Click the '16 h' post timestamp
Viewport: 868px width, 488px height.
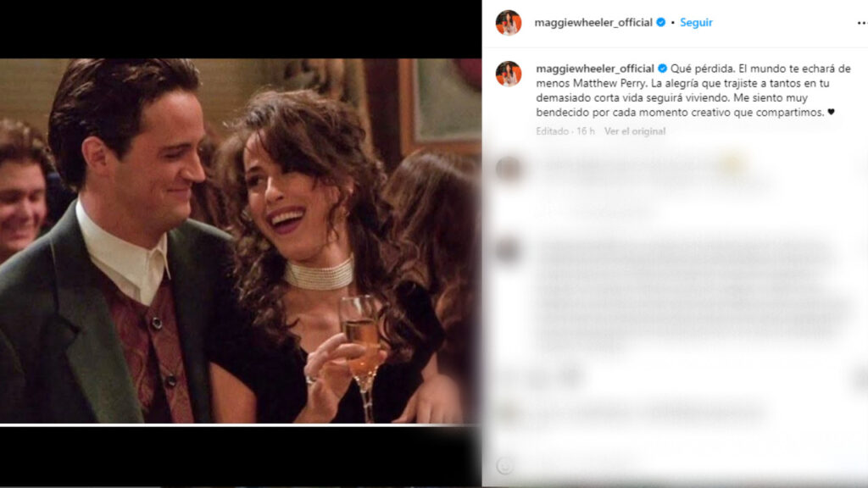coord(586,131)
